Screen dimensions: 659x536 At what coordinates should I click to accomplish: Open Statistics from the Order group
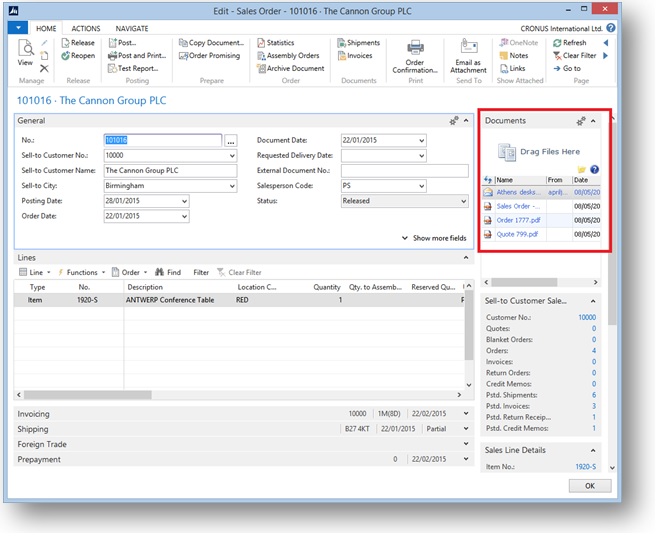click(x=261, y=43)
